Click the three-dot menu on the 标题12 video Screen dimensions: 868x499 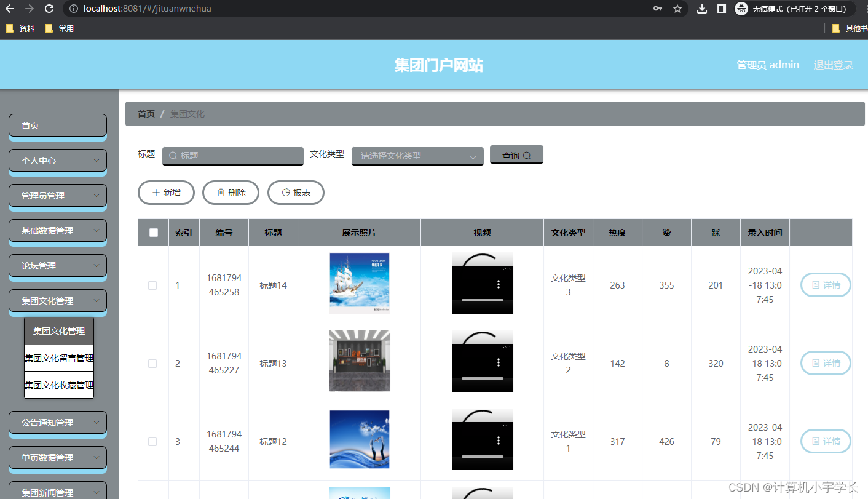pos(499,441)
